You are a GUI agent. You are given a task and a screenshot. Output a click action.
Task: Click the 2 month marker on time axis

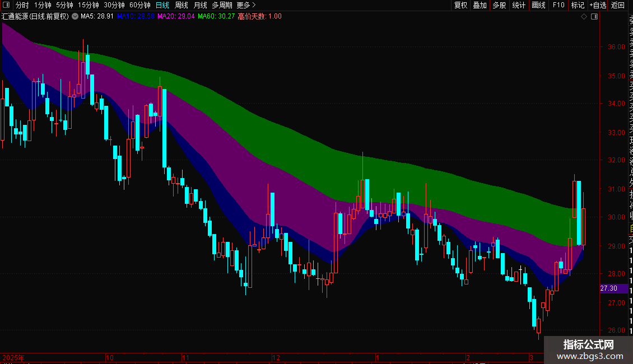[x=468, y=357]
